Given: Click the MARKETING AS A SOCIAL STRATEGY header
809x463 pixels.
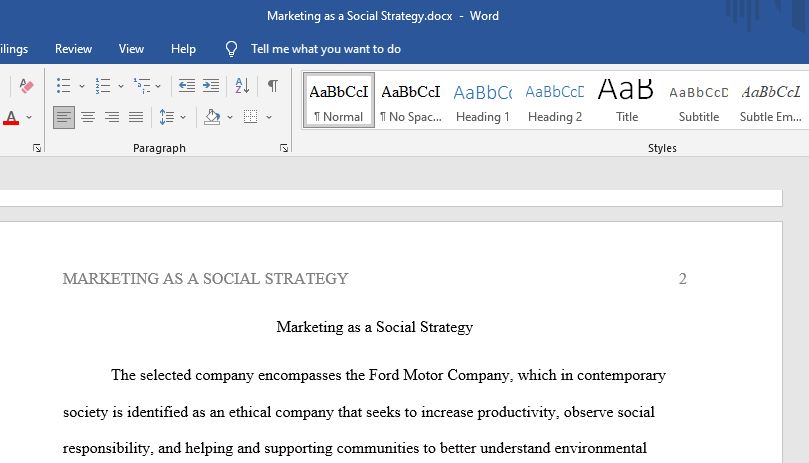Looking at the screenshot, I should tap(205, 279).
